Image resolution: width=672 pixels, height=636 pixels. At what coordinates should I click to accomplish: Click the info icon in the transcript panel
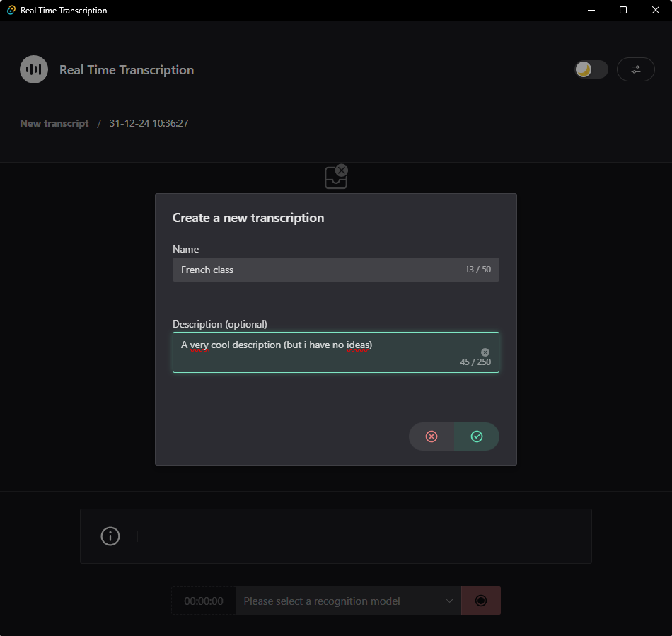(x=110, y=536)
